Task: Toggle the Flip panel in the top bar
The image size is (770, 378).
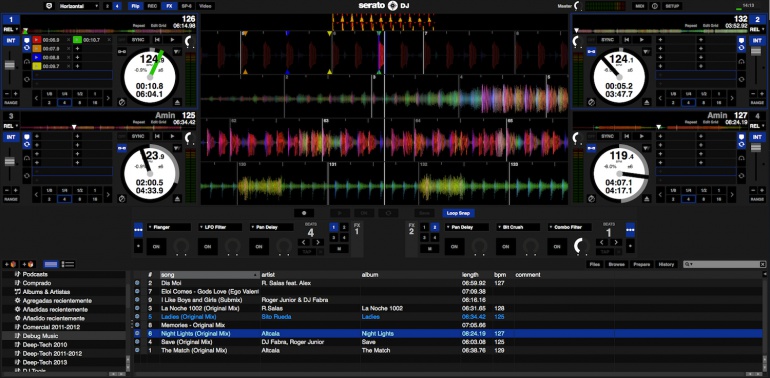Action: click(135, 6)
